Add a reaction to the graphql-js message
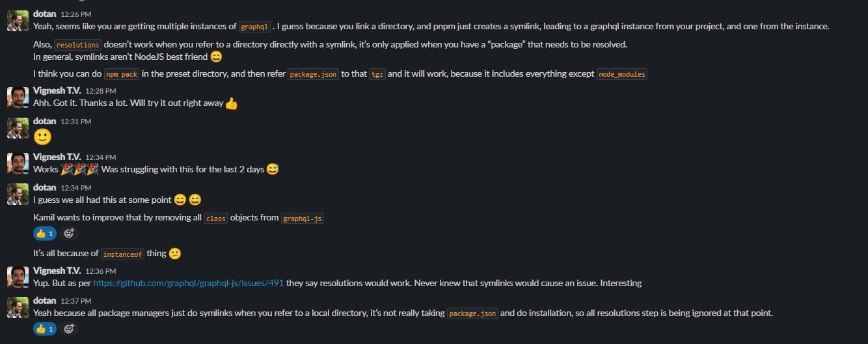 [x=69, y=233]
